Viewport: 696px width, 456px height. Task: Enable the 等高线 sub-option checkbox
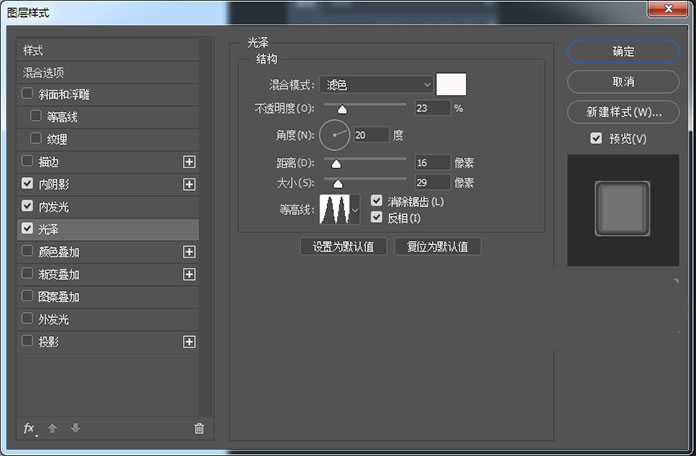click(x=36, y=116)
